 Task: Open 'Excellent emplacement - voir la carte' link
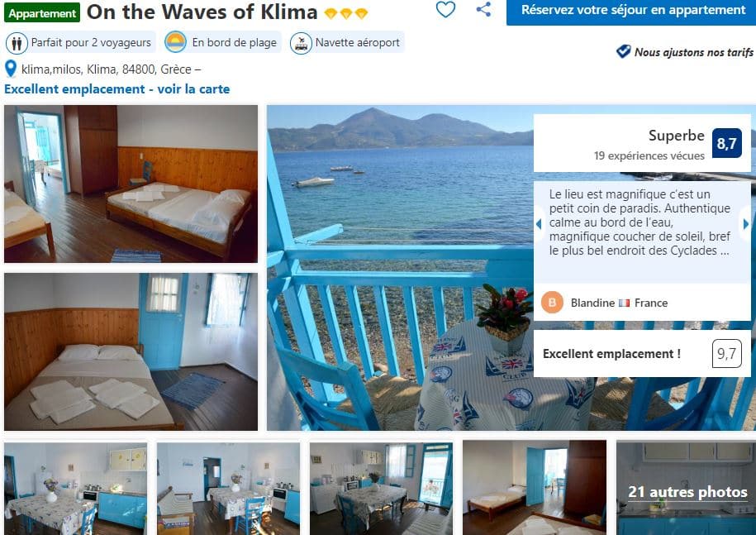[117, 89]
